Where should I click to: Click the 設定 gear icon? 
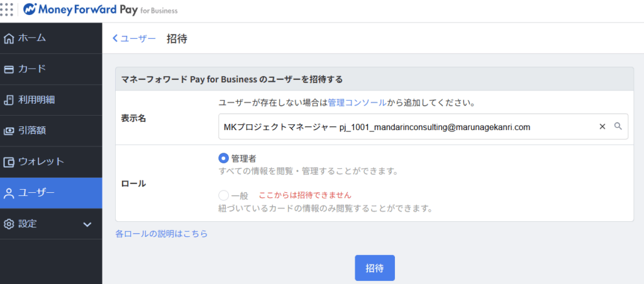[x=9, y=224]
